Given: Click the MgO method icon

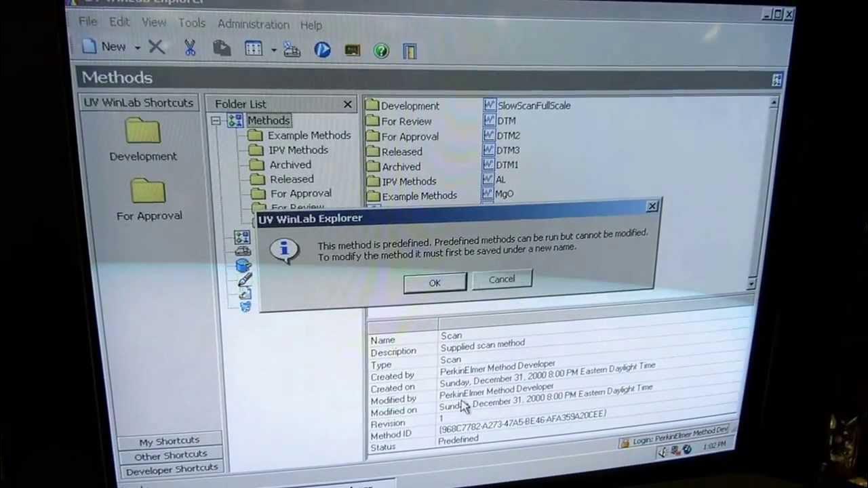Looking at the screenshot, I should click(488, 193).
